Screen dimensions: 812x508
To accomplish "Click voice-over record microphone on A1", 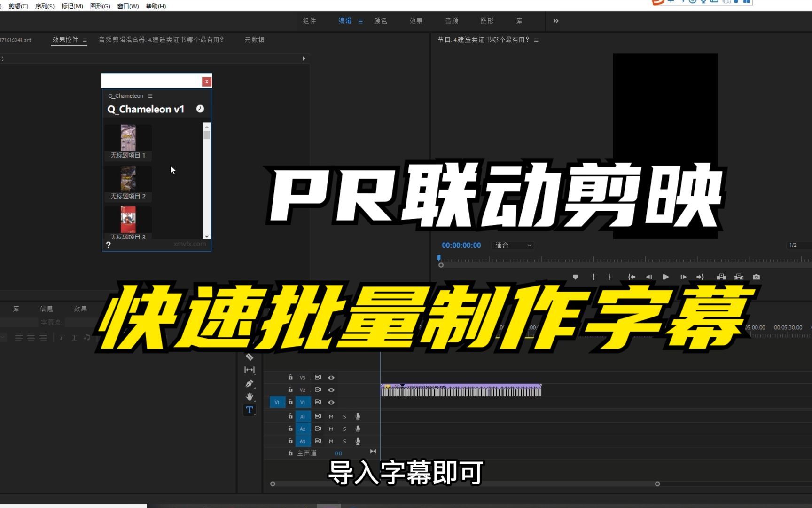I will tap(358, 416).
